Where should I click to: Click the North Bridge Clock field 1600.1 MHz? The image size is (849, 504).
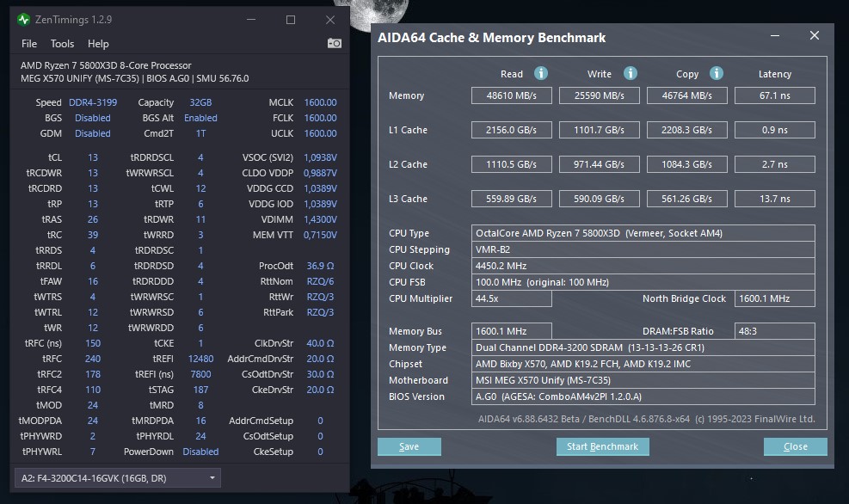point(775,298)
